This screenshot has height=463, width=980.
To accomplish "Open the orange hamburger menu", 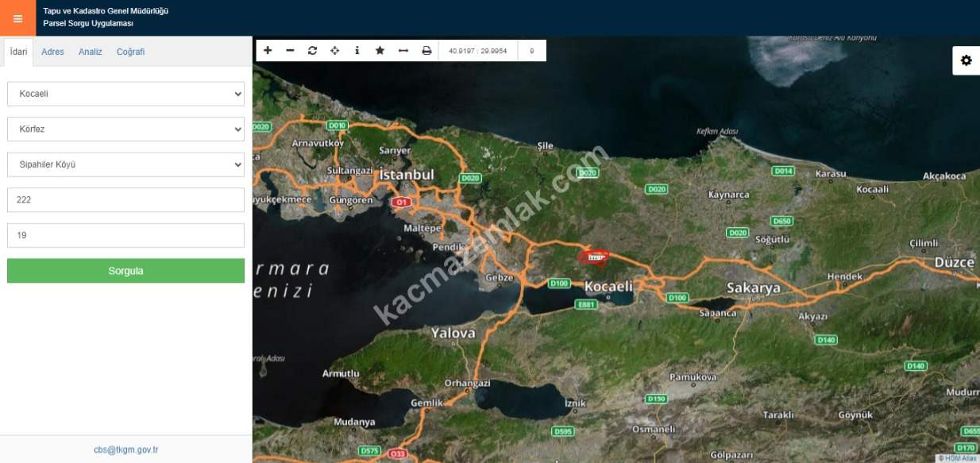I will click(17, 18).
